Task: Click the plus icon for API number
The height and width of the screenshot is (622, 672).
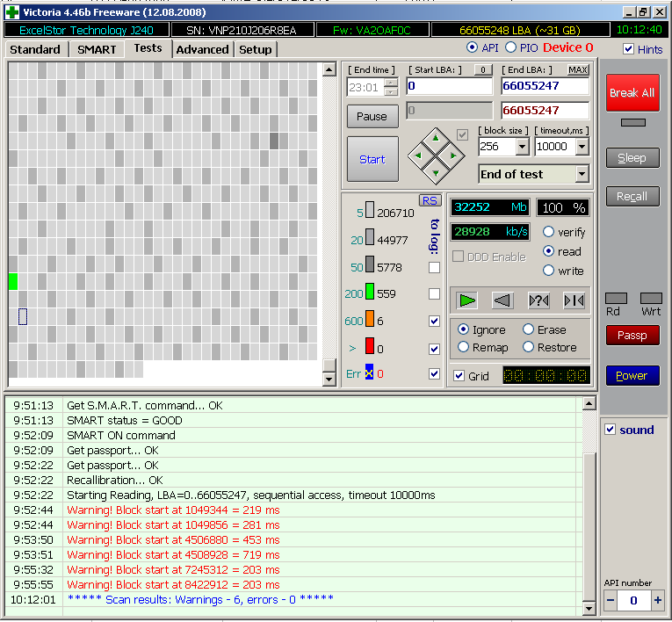Action: coord(658,599)
